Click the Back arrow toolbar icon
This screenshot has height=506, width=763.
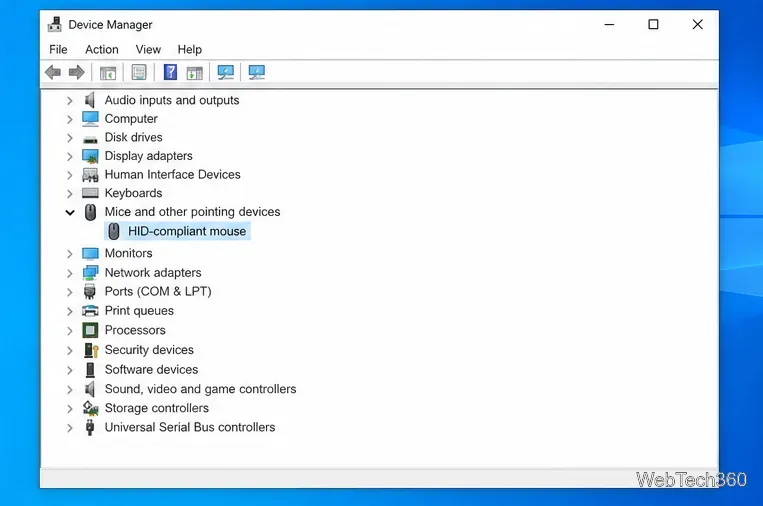[53, 72]
